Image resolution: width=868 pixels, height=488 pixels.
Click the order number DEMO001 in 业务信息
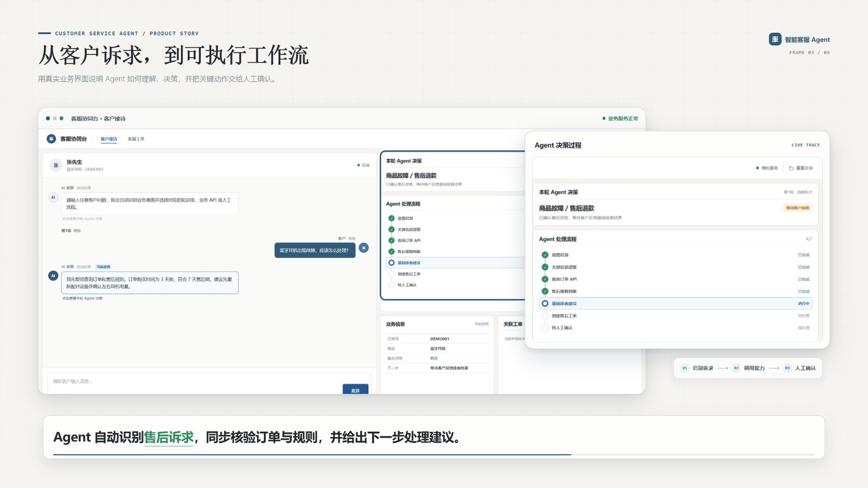[439, 339]
